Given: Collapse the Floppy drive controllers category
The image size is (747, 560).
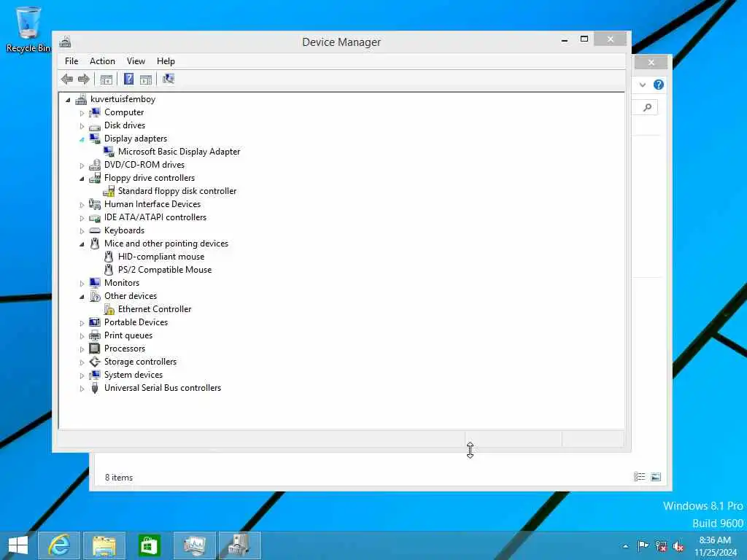Looking at the screenshot, I should [x=82, y=179].
